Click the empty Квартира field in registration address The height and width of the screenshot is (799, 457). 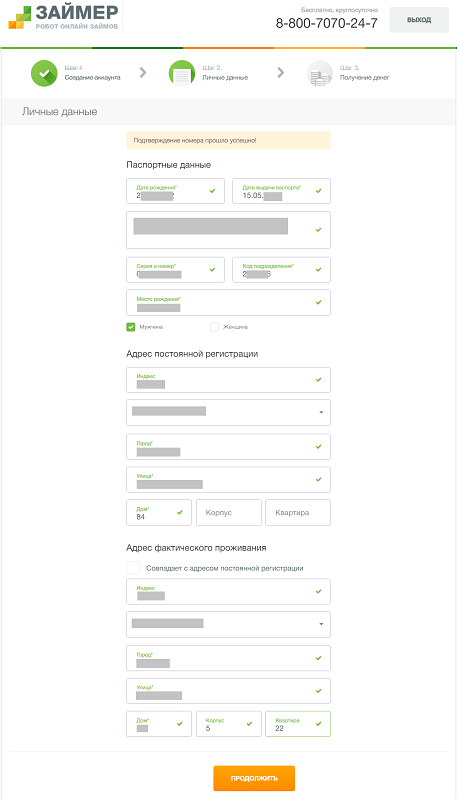pyautogui.click(x=298, y=512)
